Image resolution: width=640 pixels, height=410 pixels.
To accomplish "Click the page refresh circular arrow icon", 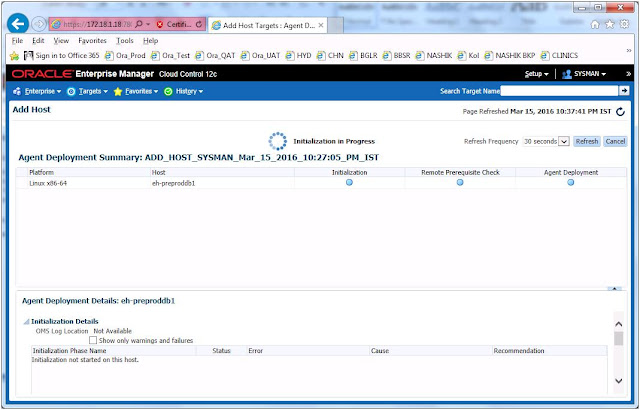I will pos(620,112).
